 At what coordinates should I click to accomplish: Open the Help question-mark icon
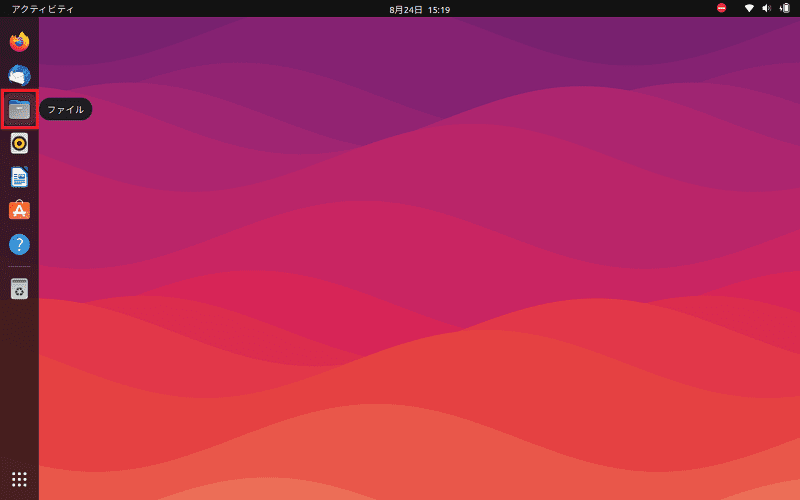click(19, 244)
